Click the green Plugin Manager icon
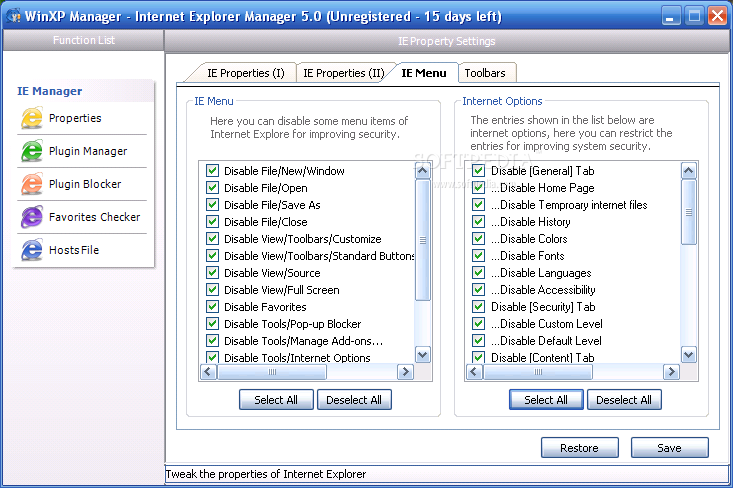733x488 pixels. [x=32, y=151]
